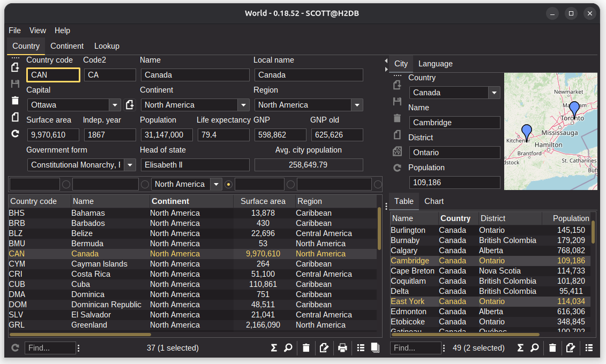Select Greenland in the country list

click(89, 324)
